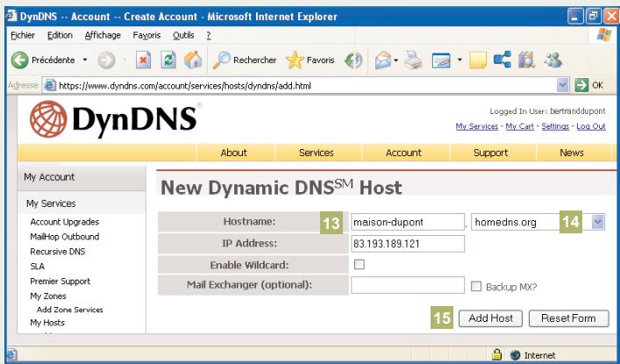Click the Reset Form button
620x364 pixels.
point(568,318)
